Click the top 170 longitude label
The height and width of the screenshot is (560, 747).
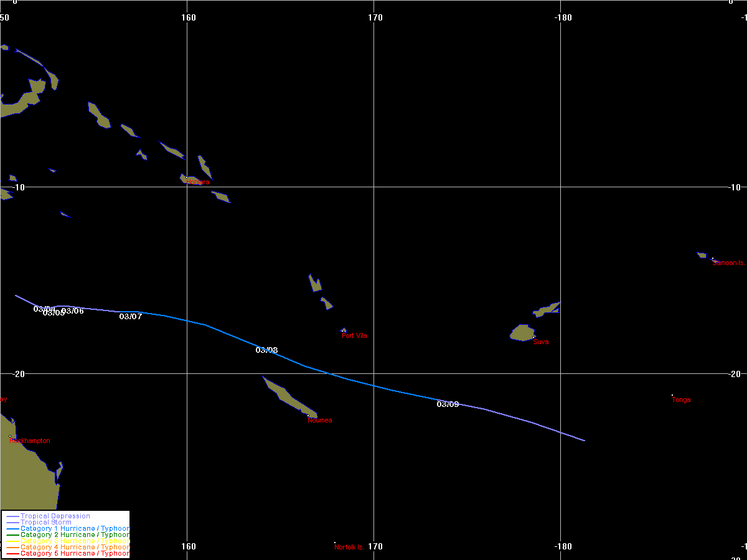375,17
